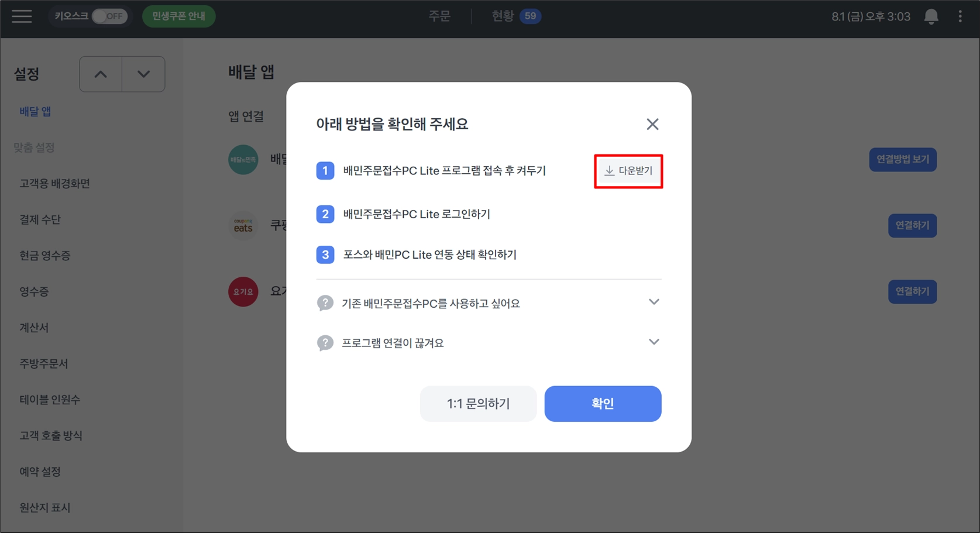Click the Coupang Eats app logo
The width and height of the screenshot is (980, 533).
243,226
